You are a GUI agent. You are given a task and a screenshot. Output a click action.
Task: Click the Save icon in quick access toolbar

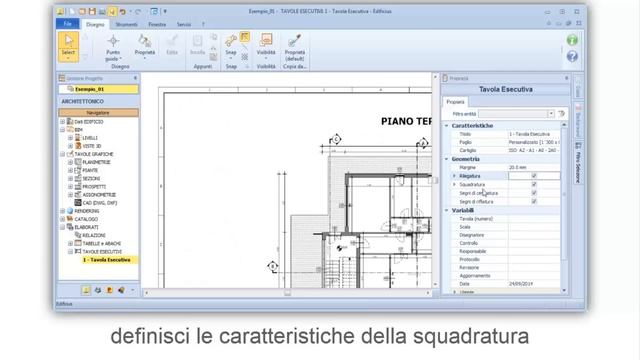[x=92, y=11]
